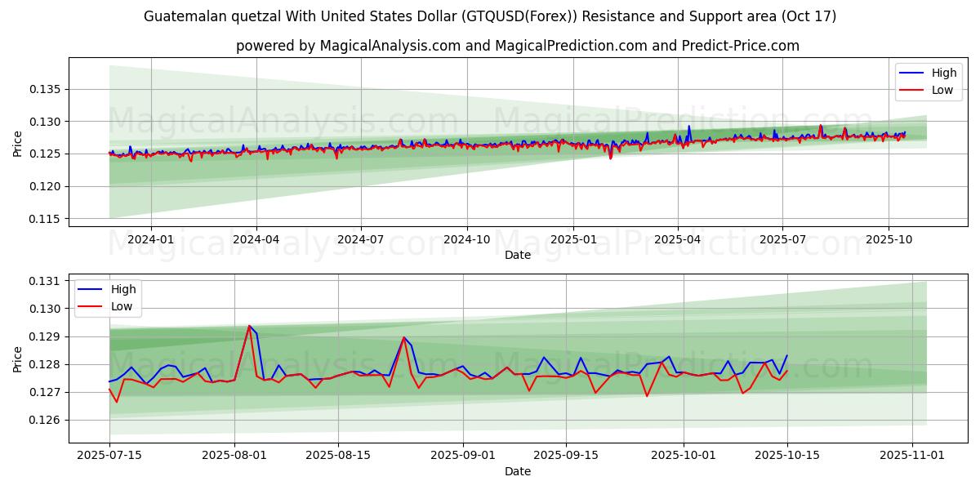Click the 0.115 label on top chart y-axis

46,219
